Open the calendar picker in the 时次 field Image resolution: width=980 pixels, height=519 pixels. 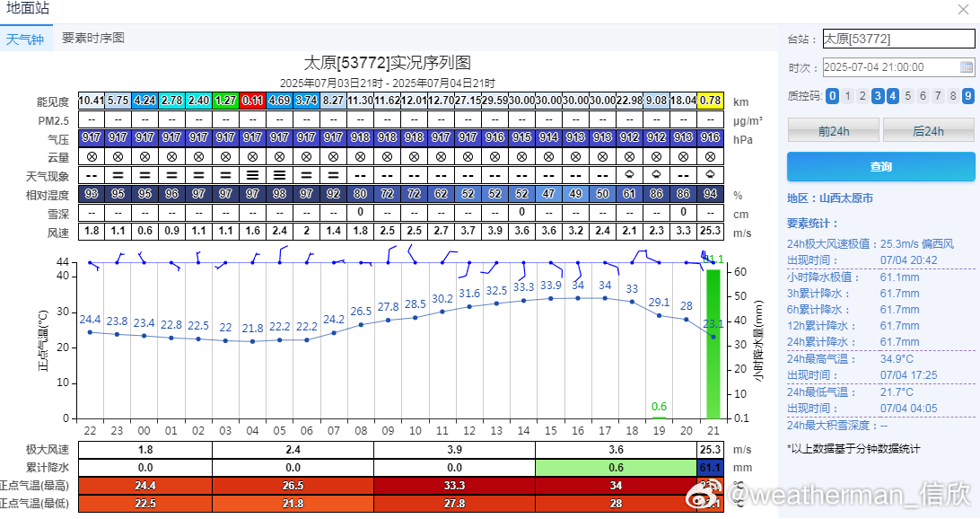tap(967, 67)
